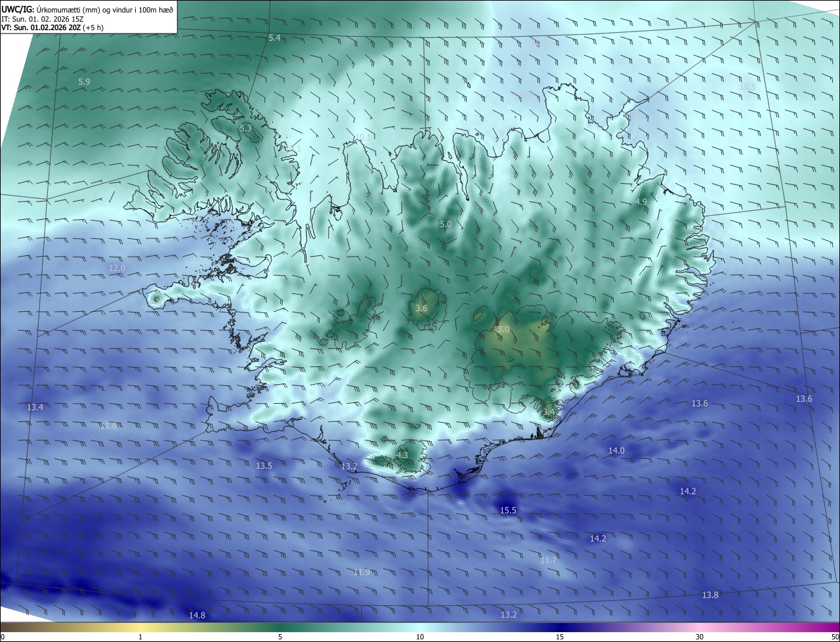Select the 10.5 value label

coord(747,87)
